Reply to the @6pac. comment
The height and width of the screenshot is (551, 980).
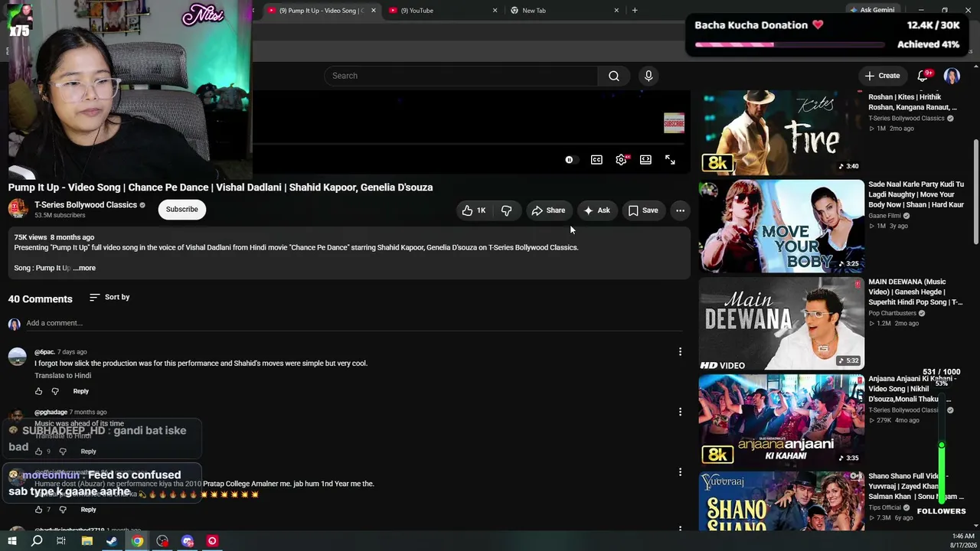click(x=80, y=391)
